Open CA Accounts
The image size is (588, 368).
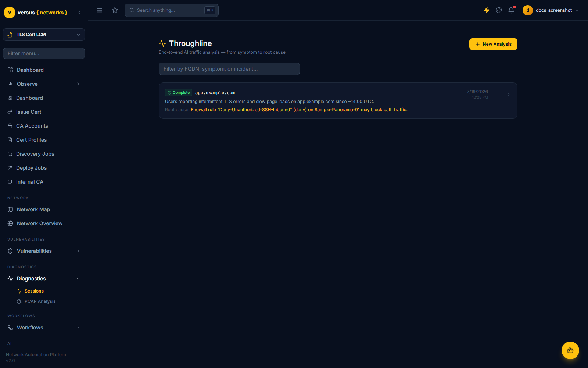tap(44, 126)
